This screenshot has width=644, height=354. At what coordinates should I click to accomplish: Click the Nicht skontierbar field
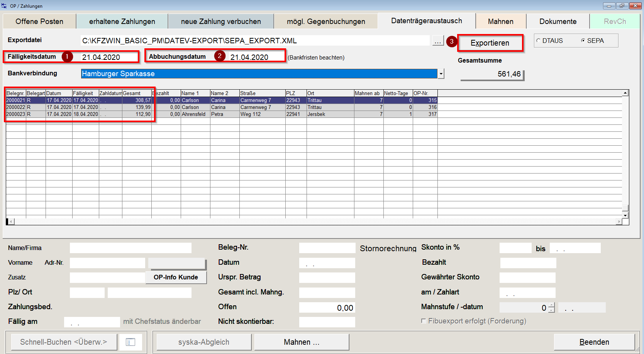point(327,322)
